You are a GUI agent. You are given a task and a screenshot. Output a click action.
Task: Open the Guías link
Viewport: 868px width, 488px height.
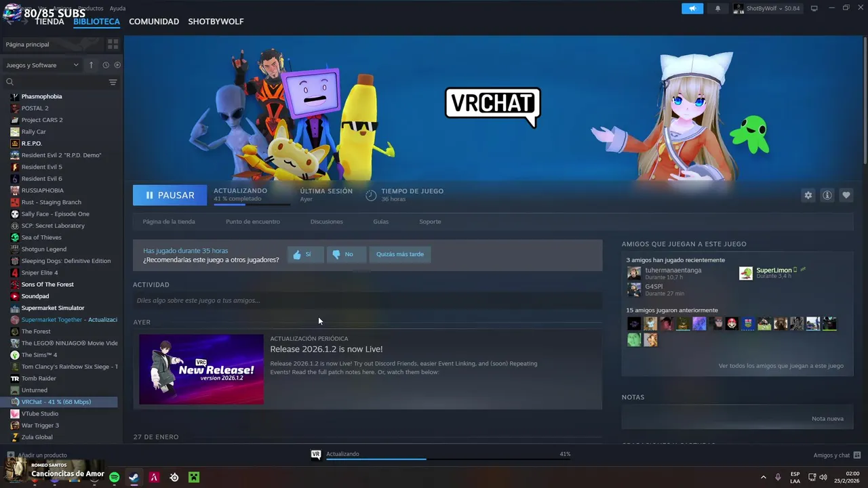coord(380,222)
